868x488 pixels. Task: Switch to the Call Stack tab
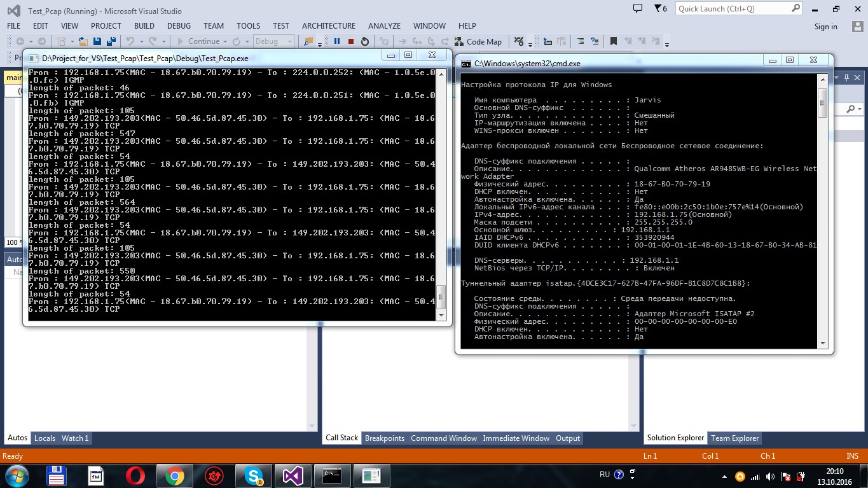(x=342, y=438)
